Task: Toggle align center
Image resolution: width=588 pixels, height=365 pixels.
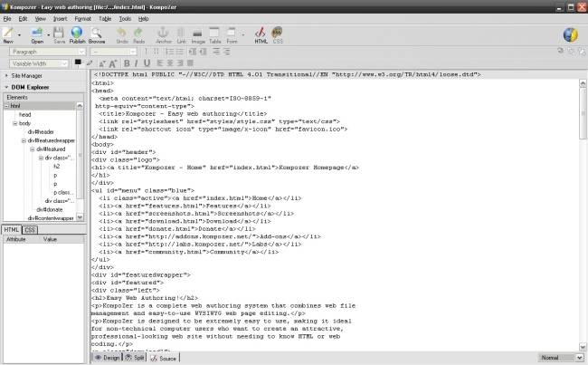Action: tap(170, 63)
